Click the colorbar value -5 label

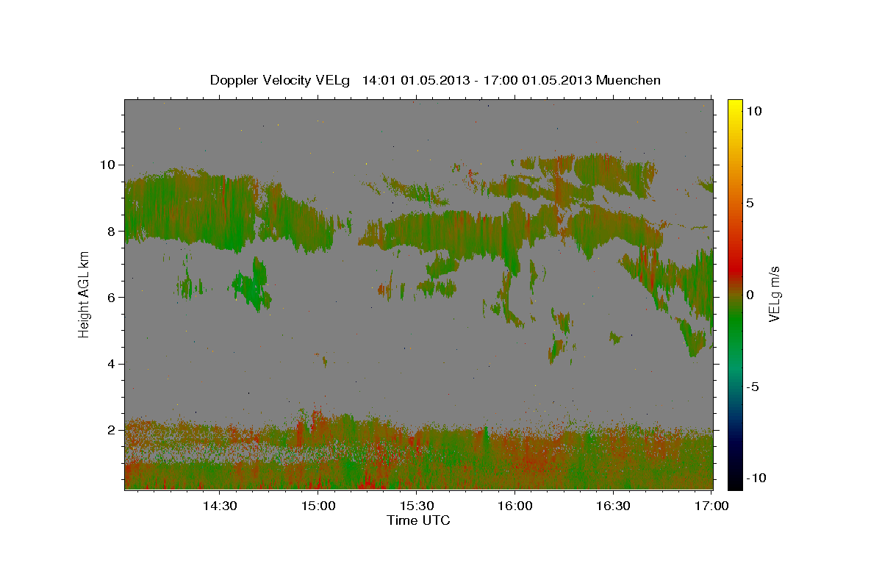point(753,386)
